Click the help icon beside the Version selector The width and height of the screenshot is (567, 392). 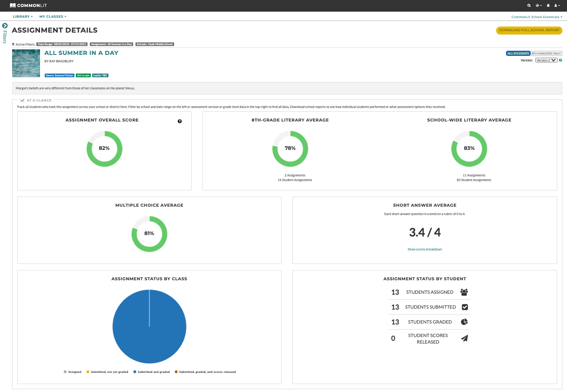560,60
